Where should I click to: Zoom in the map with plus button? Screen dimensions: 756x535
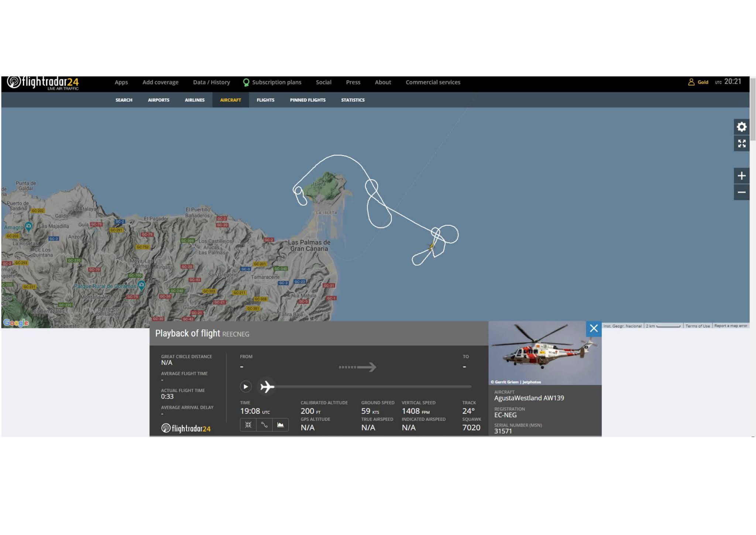[x=741, y=176]
